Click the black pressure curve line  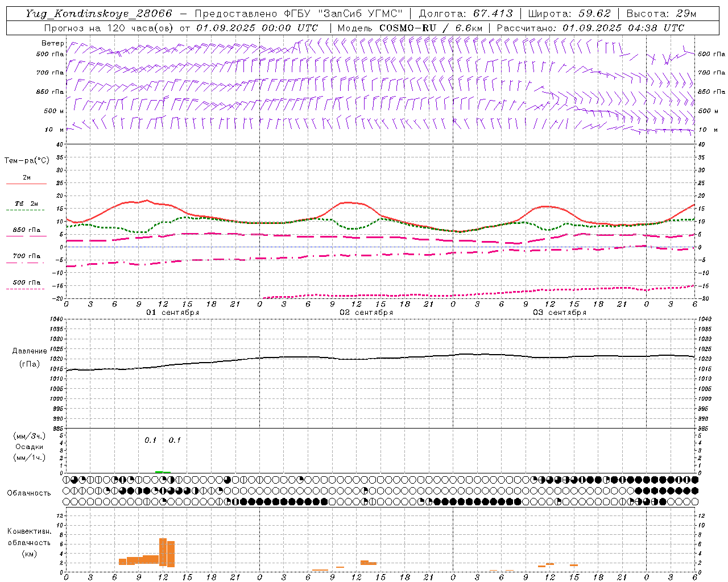[x=380, y=358]
